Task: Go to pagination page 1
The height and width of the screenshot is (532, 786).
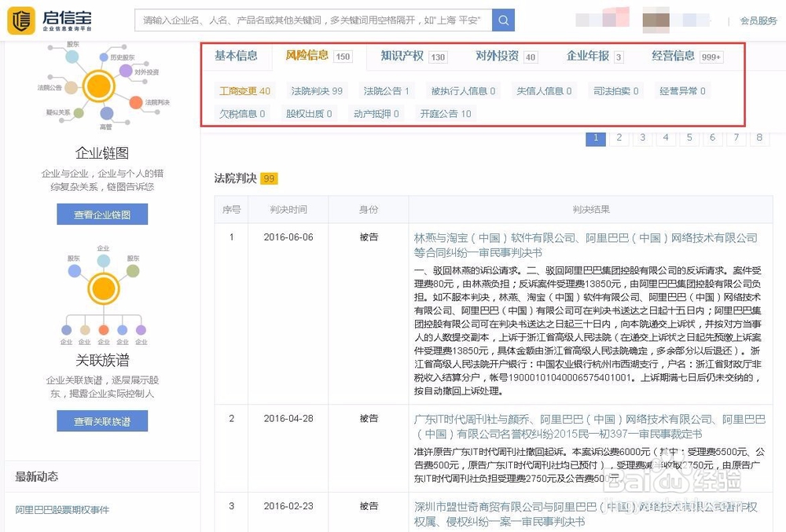Action: 596,138
